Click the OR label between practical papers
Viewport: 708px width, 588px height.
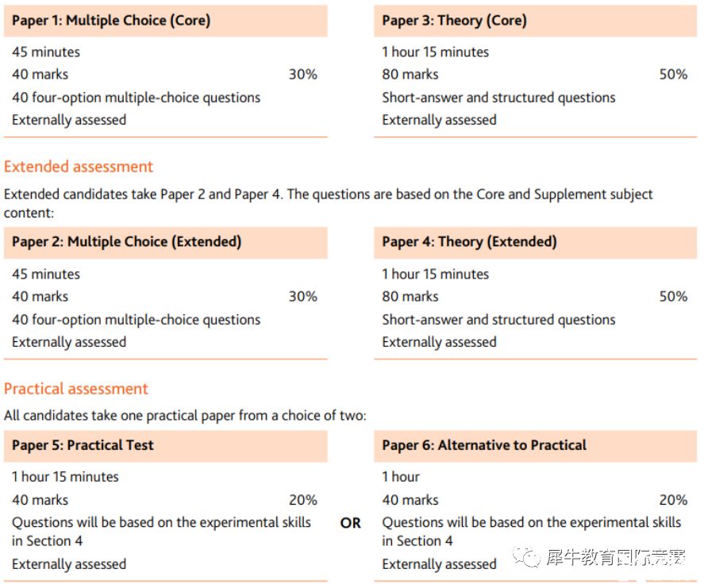click(350, 523)
